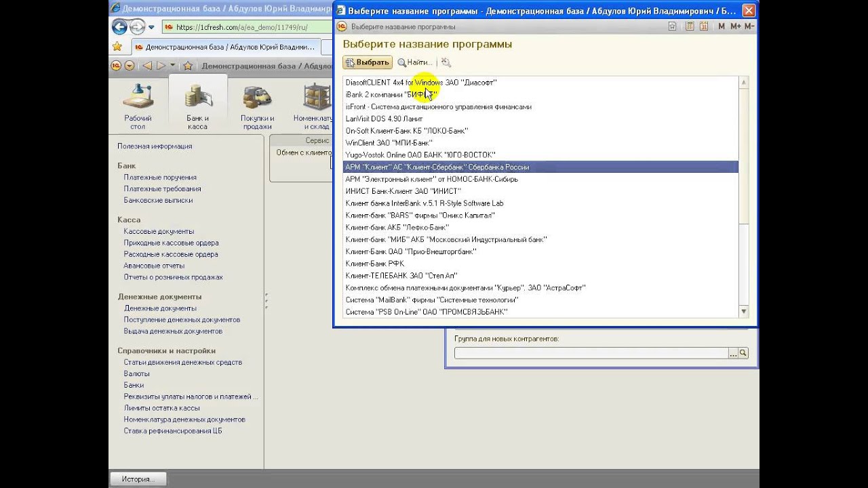Click the cancel search icon
Screen dimensions: 868x488
tap(446, 62)
